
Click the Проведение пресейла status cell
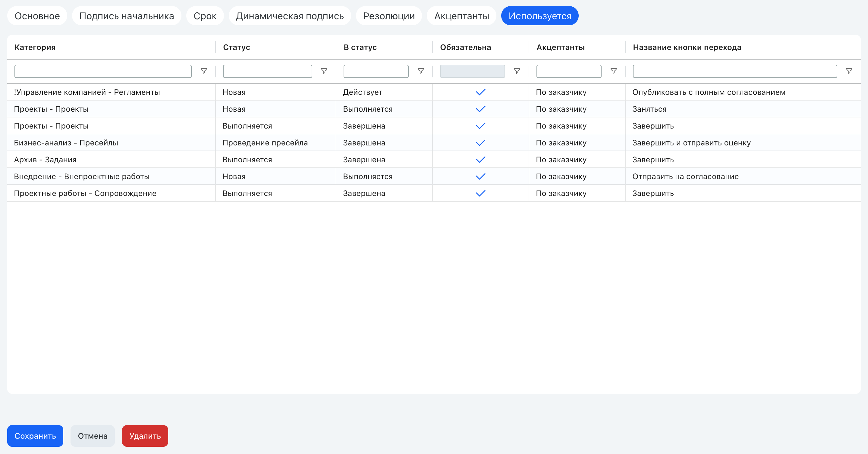[276, 142]
